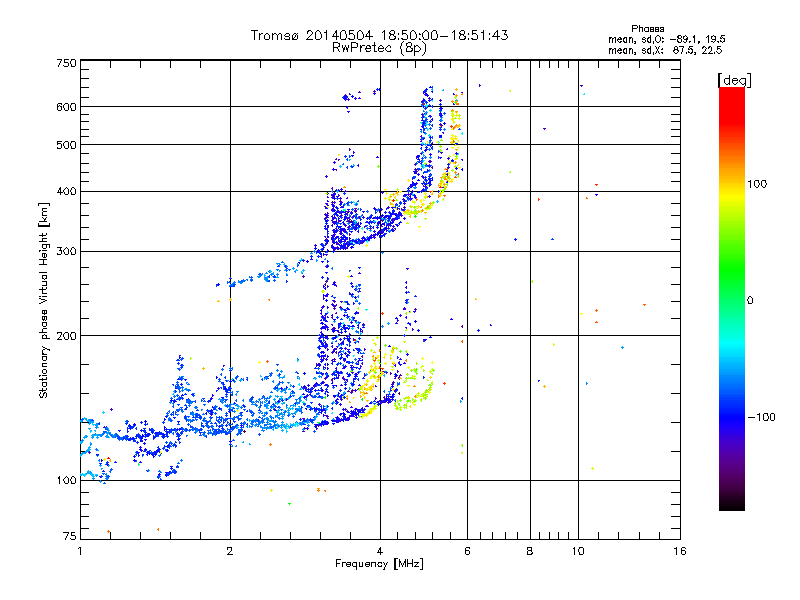Click the '16' x-axis frequency tick label
Screen dimensions: 800x600
pyautogui.click(x=680, y=551)
